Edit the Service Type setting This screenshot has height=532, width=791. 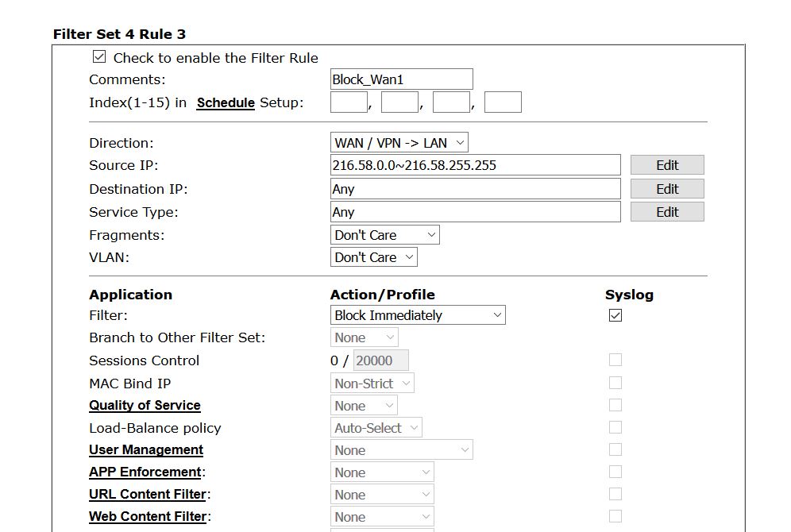coord(667,212)
